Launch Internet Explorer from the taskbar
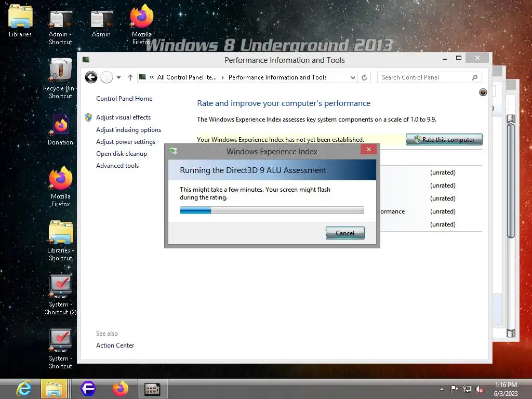This screenshot has height=399, width=532. coord(24,389)
